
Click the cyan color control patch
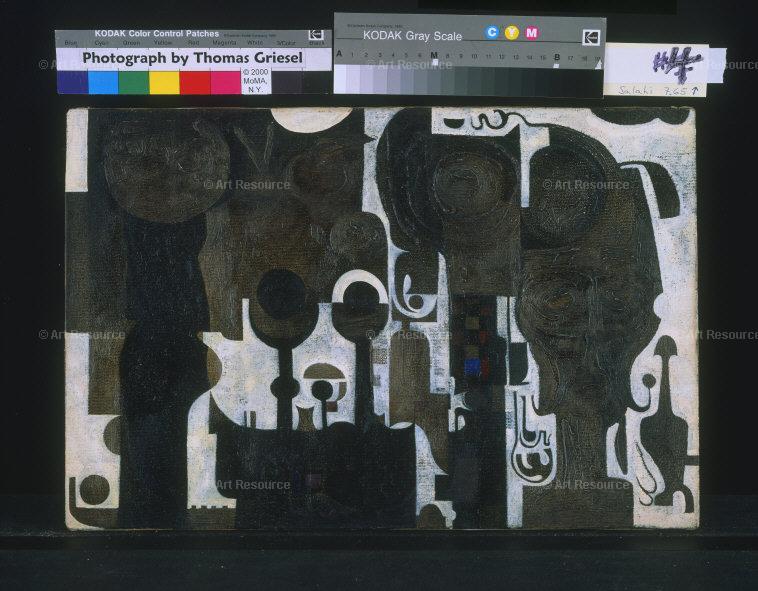coord(103,82)
